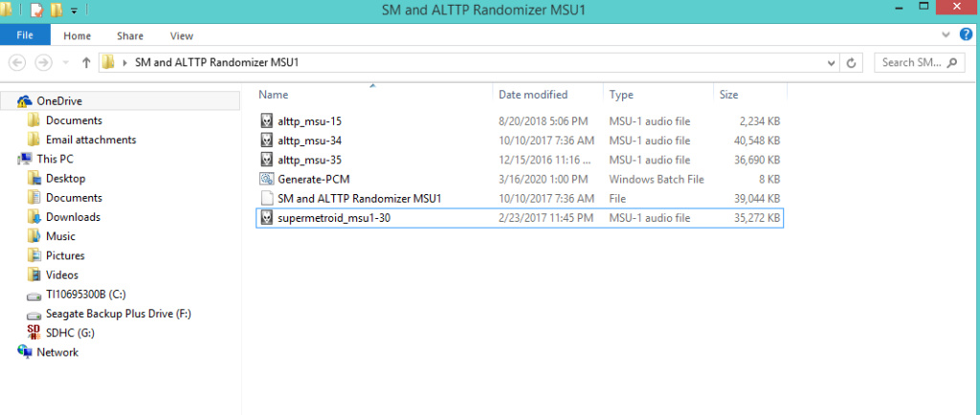Click the 40,548 KB size cell

click(758, 141)
